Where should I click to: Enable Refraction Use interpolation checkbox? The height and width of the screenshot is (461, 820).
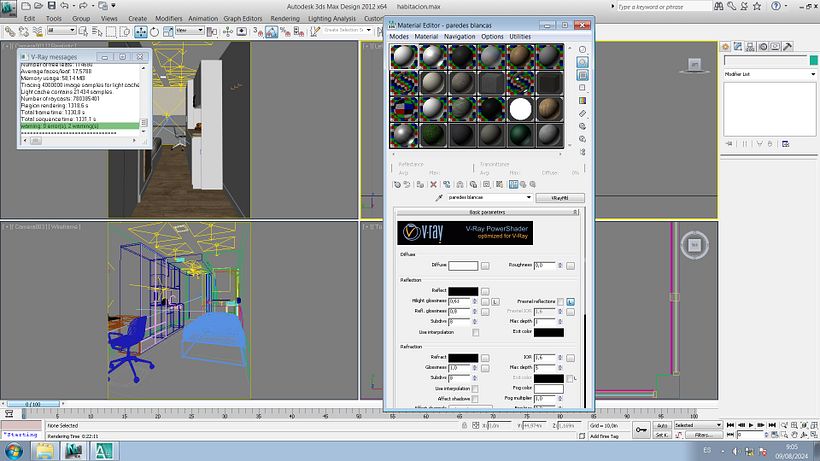point(475,389)
